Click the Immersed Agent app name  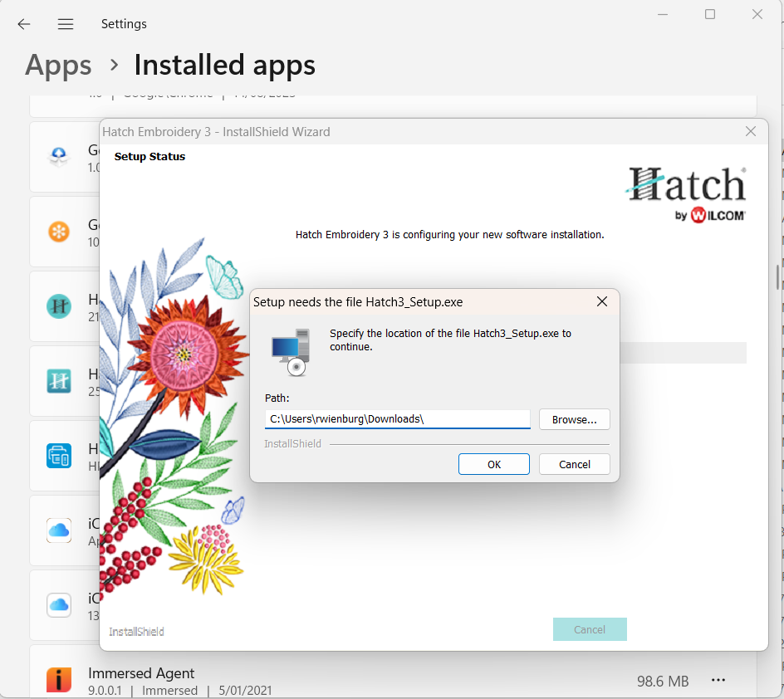[141, 673]
